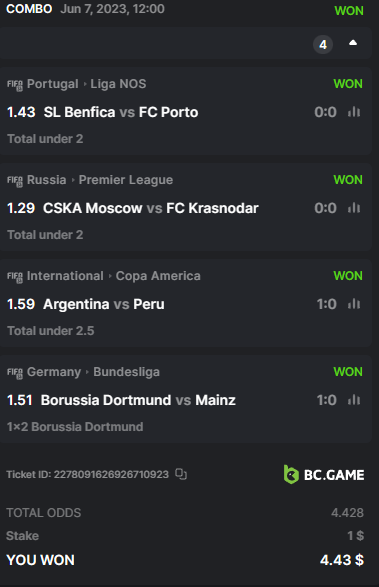The height and width of the screenshot is (587, 379).
Task: Open Borussia Dortmund vs Mainz match
Action: (x=138, y=400)
